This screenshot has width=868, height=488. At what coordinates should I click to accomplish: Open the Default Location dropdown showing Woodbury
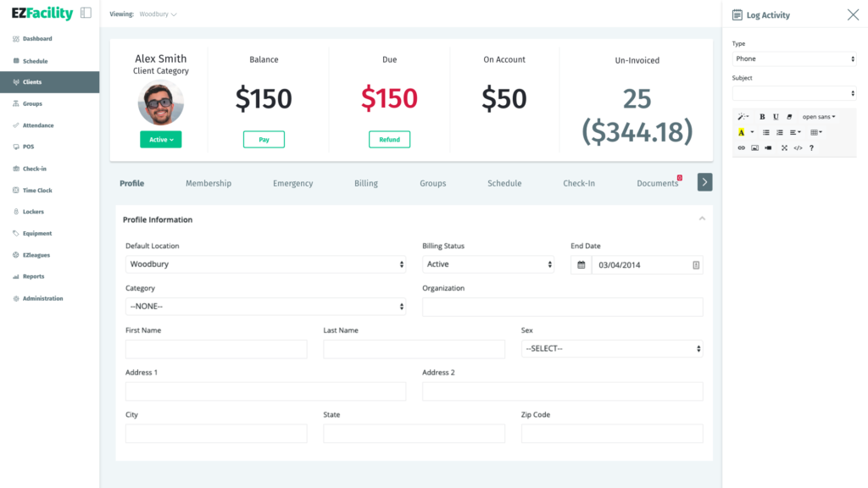click(265, 263)
